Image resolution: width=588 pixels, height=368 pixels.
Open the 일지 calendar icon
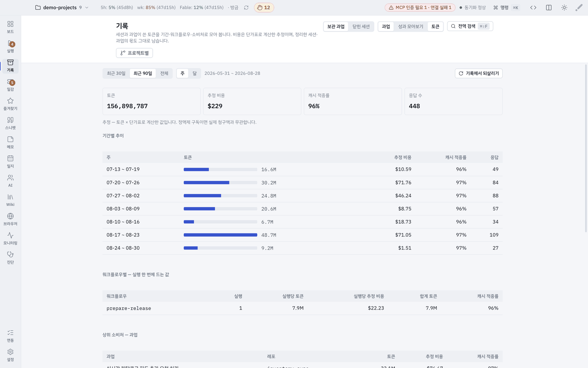[x=10, y=162]
